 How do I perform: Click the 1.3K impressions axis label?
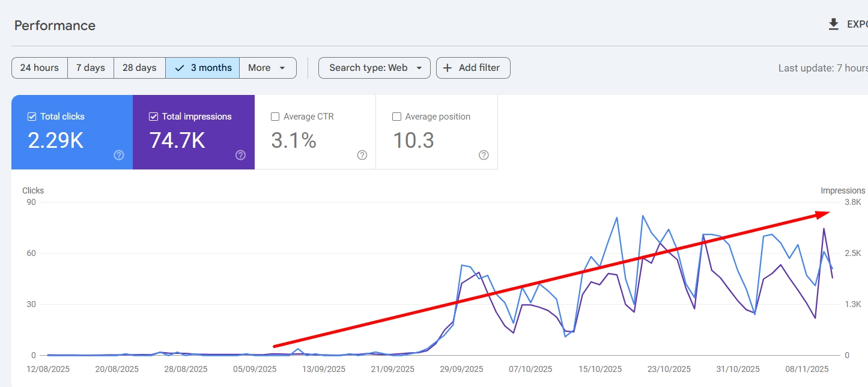point(853,305)
